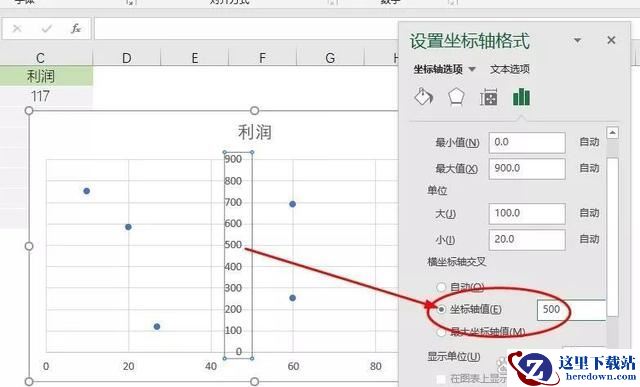Click the 最小值 input field
Viewport: 640px width, 387px height.
527,142
